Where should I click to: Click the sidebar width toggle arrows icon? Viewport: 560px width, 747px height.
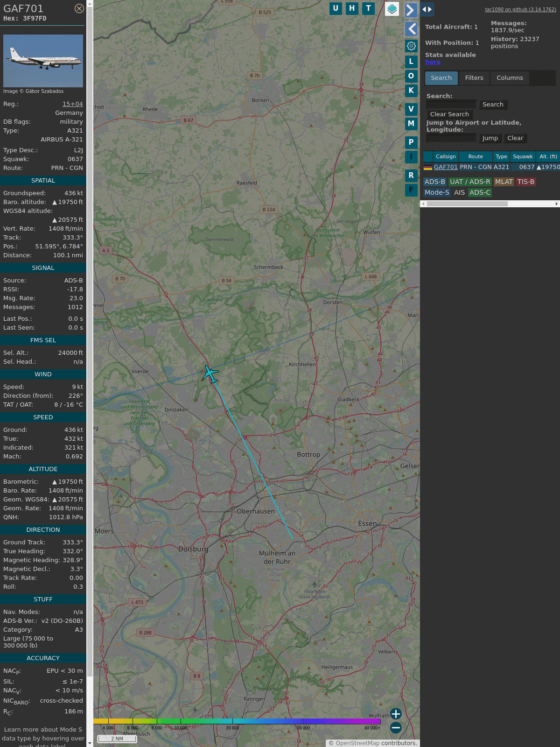coord(427,9)
